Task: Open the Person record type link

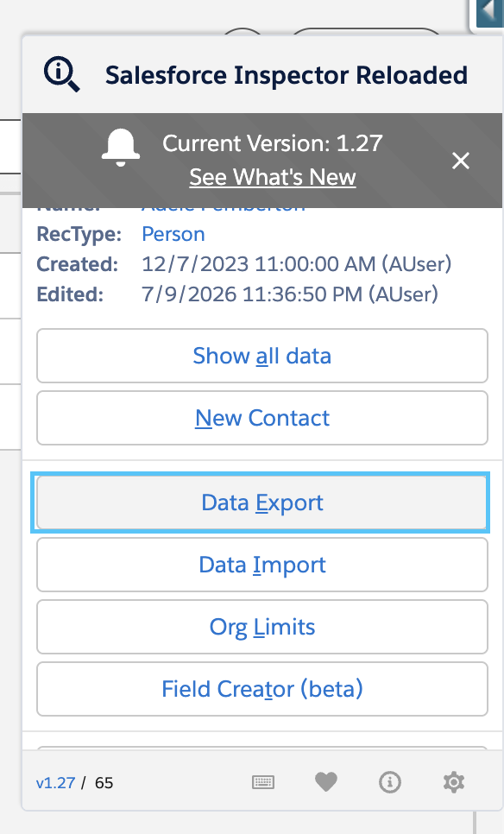Action: pos(173,234)
